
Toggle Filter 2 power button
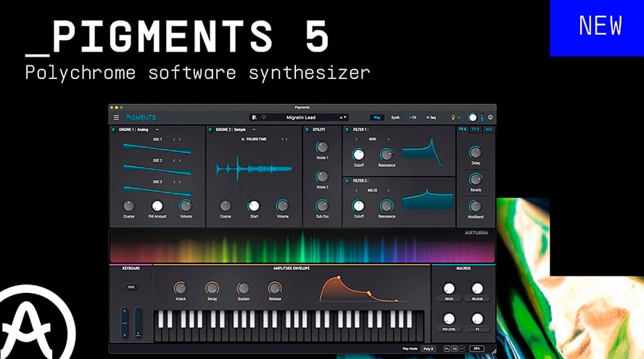click(x=347, y=181)
